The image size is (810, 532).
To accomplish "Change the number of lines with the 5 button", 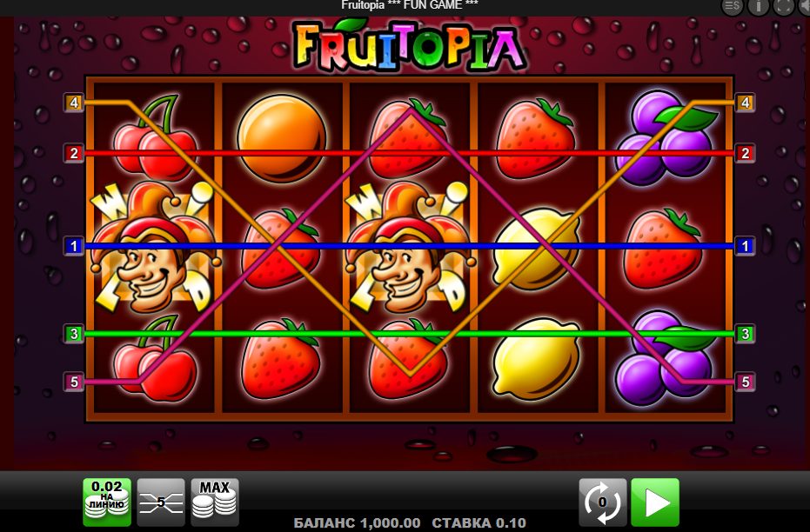I will click(161, 502).
